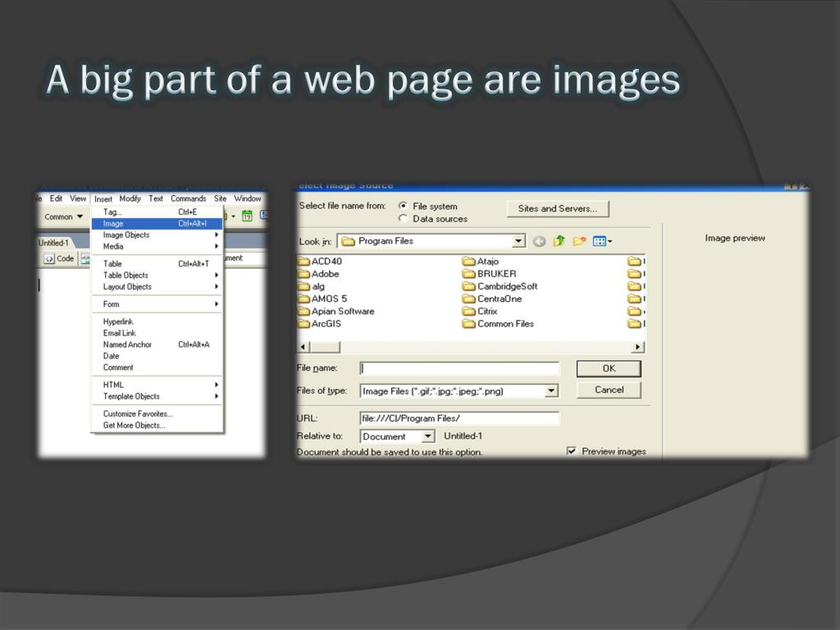
Task: Choose Image from the Insert menu
Action: pyautogui.click(x=157, y=223)
